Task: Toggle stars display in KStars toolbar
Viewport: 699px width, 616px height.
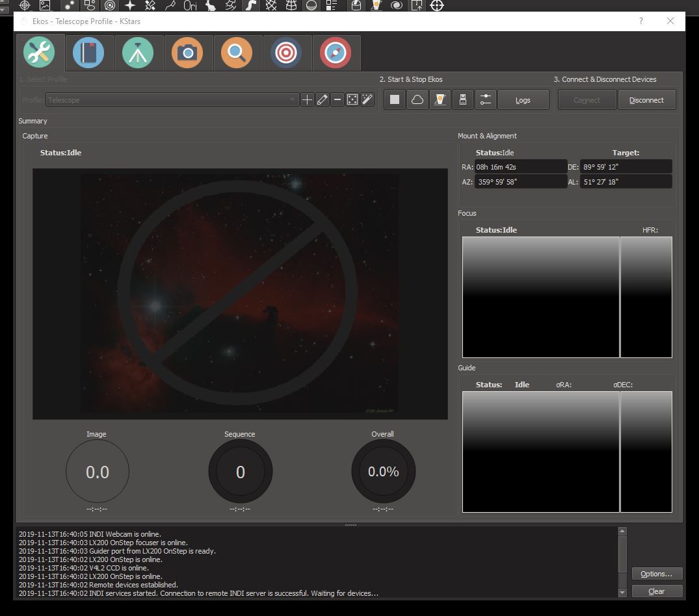Action: 69,5
